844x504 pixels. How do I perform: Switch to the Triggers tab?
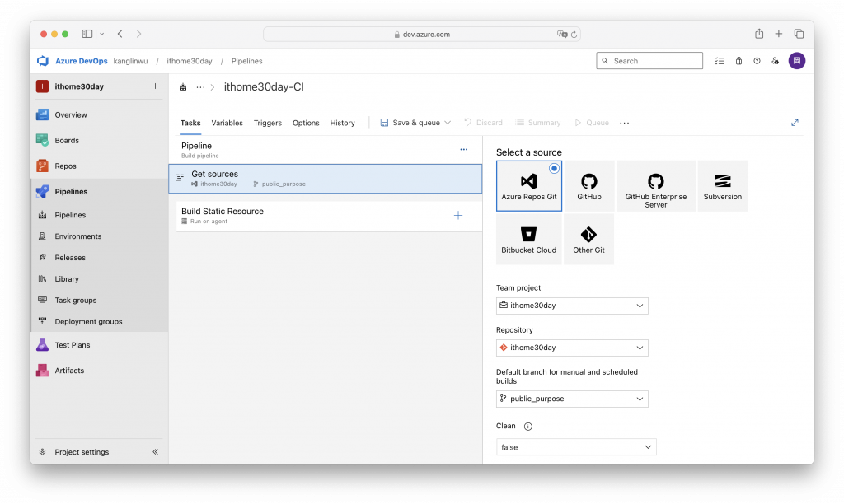point(268,123)
